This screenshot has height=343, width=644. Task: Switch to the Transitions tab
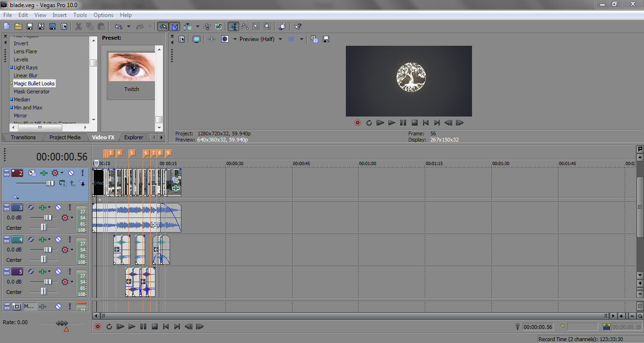[x=24, y=137]
